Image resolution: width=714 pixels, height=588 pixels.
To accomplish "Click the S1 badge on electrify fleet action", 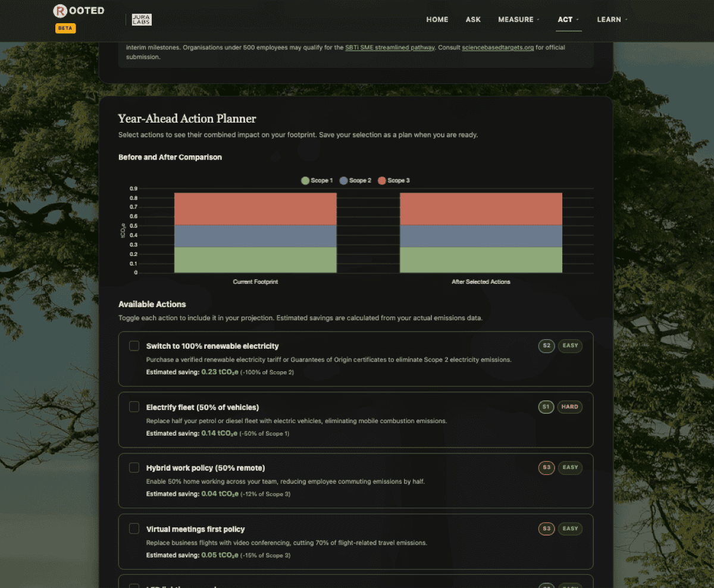I will [x=546, y=406].
